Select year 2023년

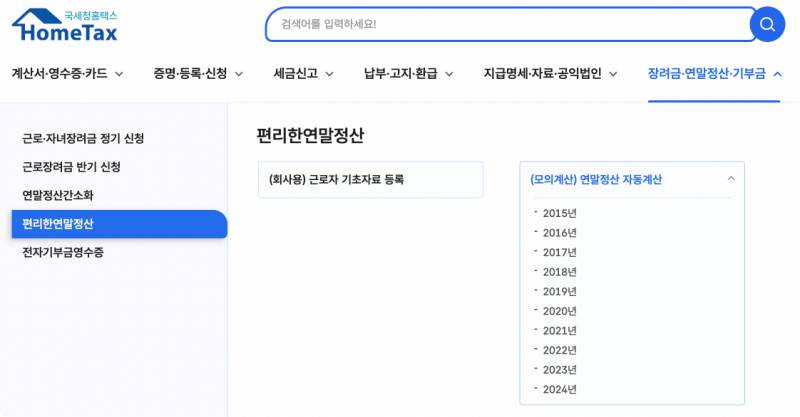coord(559,370)
